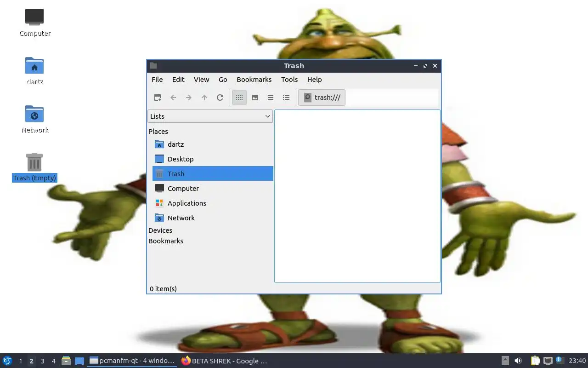Viewport: 588px width, 368px height.
Task: Go forward with the right arrow
Action: [x=189, y=98]
